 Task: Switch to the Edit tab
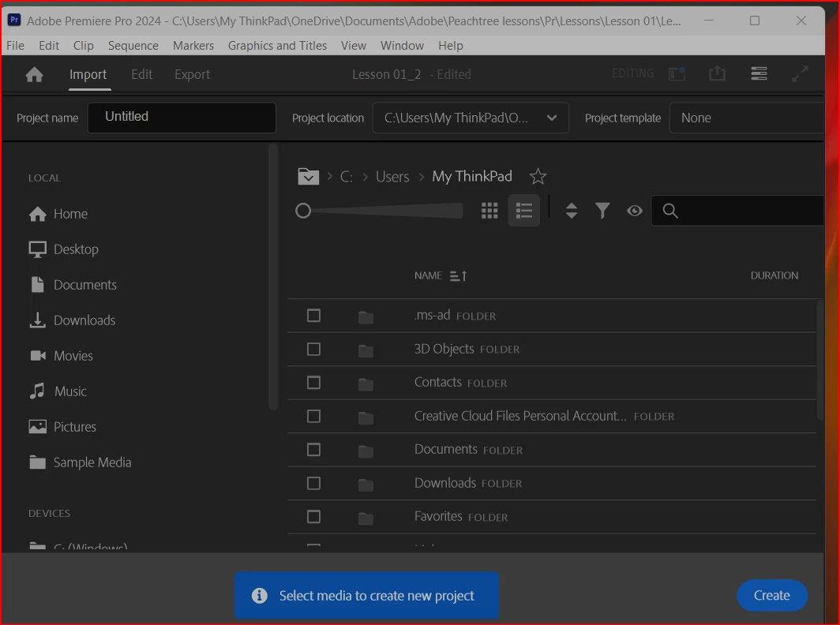(x=141, y=74)
